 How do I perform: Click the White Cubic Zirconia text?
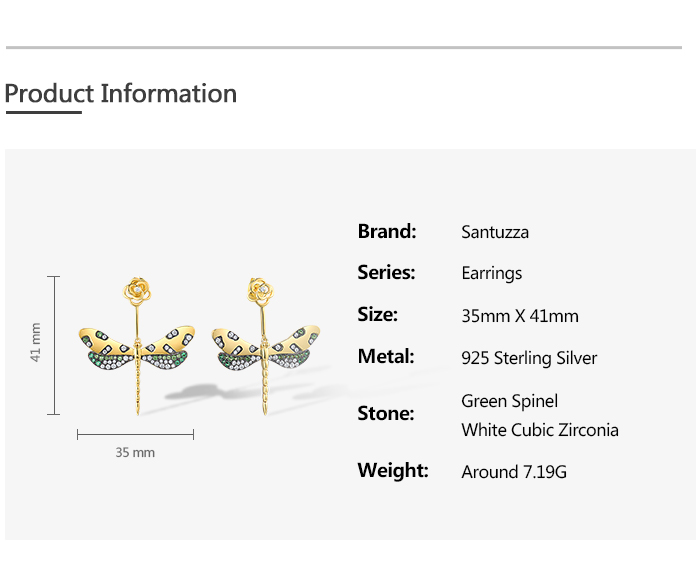tap(539, 430)
